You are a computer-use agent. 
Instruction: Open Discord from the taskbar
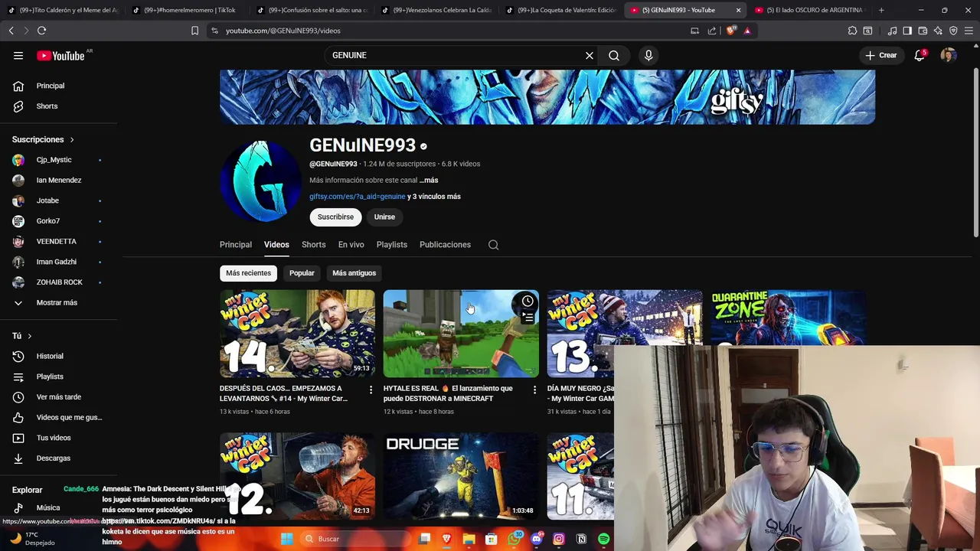click(x=537, y=539)
